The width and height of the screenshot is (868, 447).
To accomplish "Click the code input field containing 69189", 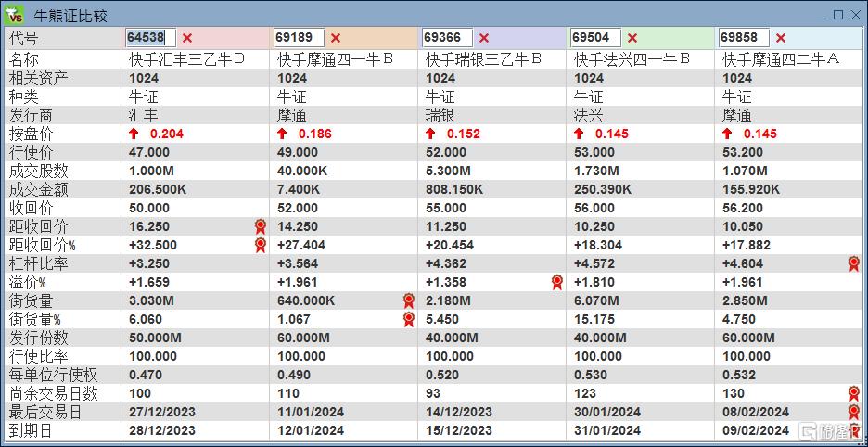I will [x=299, y=38].
